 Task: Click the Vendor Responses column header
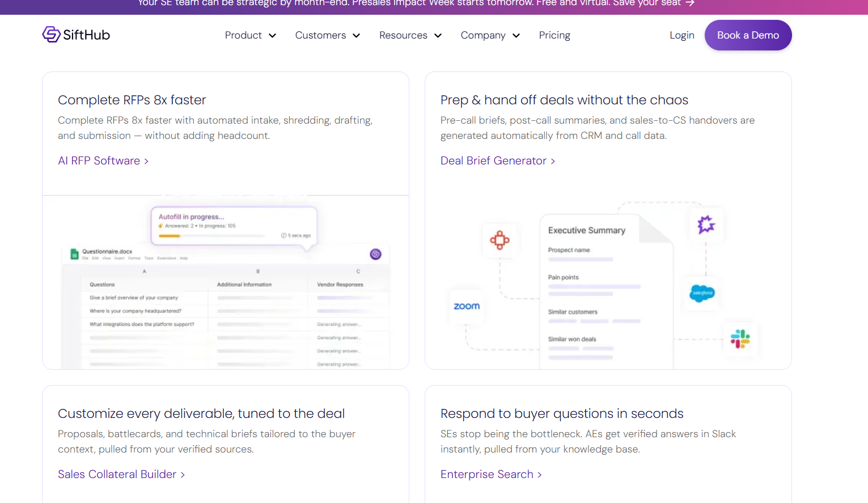[x=340, y=285]
